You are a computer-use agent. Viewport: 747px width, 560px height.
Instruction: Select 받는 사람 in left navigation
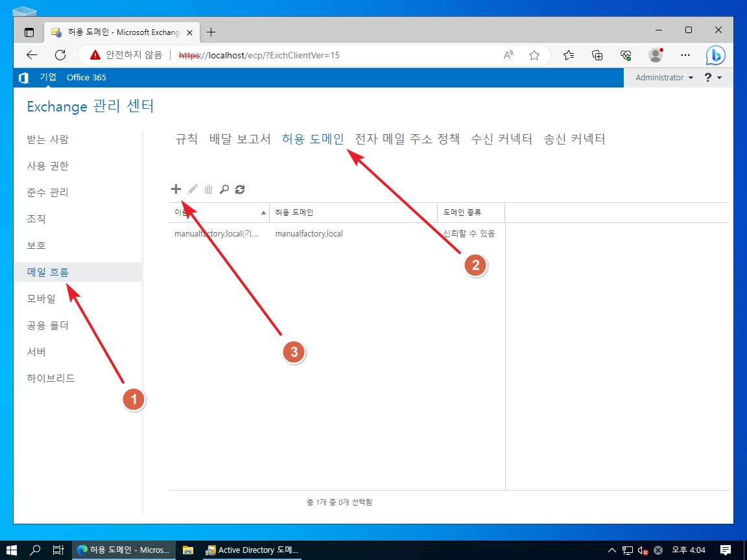click(x=47, y=139)
